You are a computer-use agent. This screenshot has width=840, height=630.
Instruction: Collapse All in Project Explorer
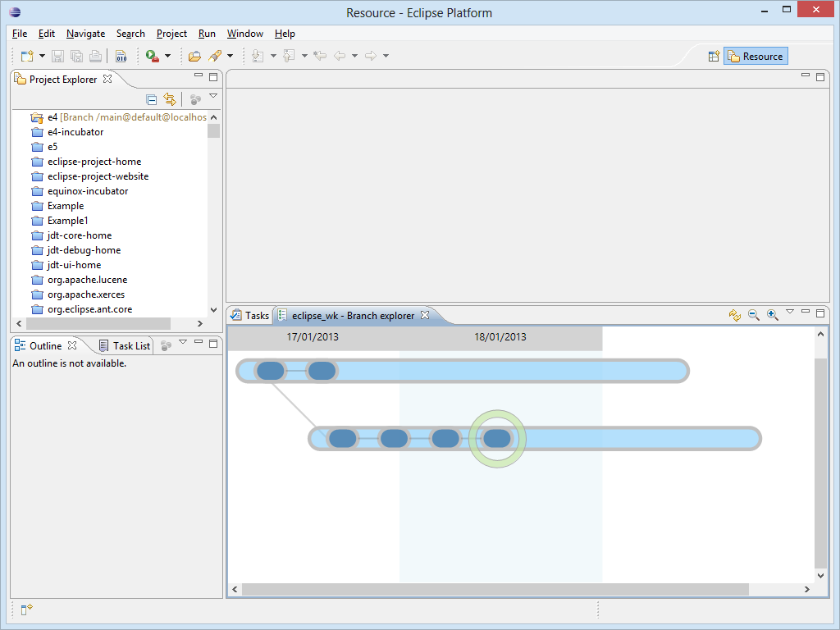tap(152, 99)
